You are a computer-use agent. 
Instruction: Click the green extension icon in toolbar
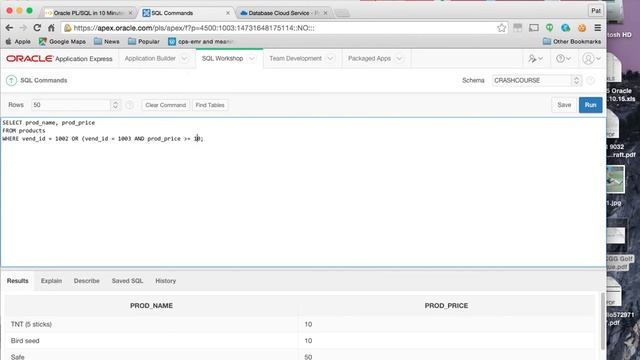549,28
